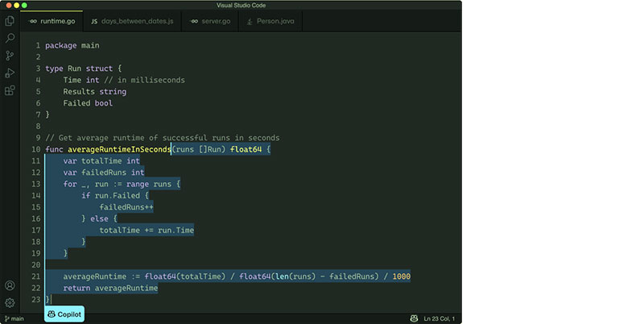644x324 pixels.
Task: Click the 'Results string' field line
Action: [95, 91]
